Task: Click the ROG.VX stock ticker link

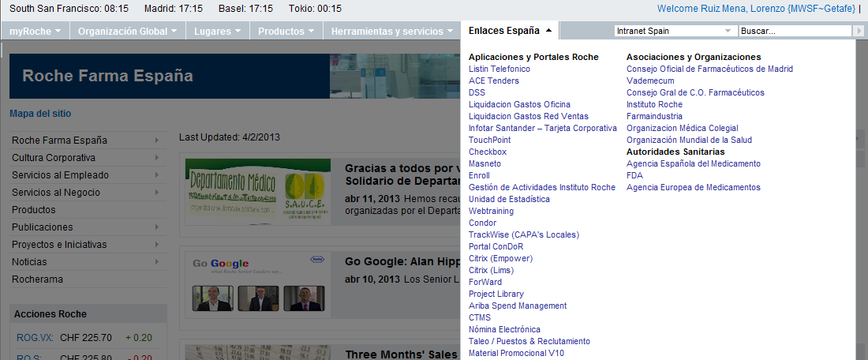Action: click(x=35, y=338)
